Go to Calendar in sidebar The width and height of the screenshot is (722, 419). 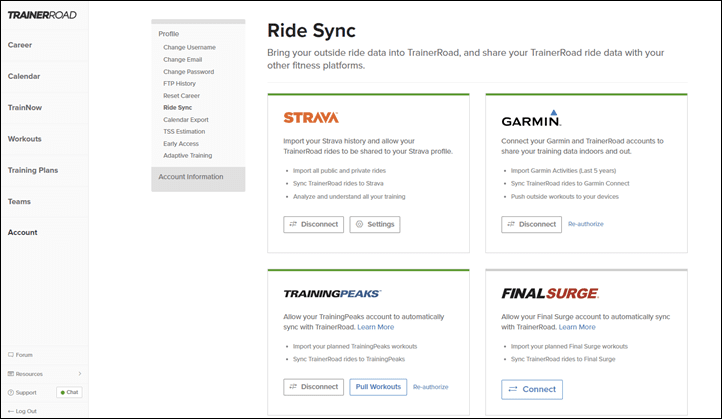coord(24,76)
